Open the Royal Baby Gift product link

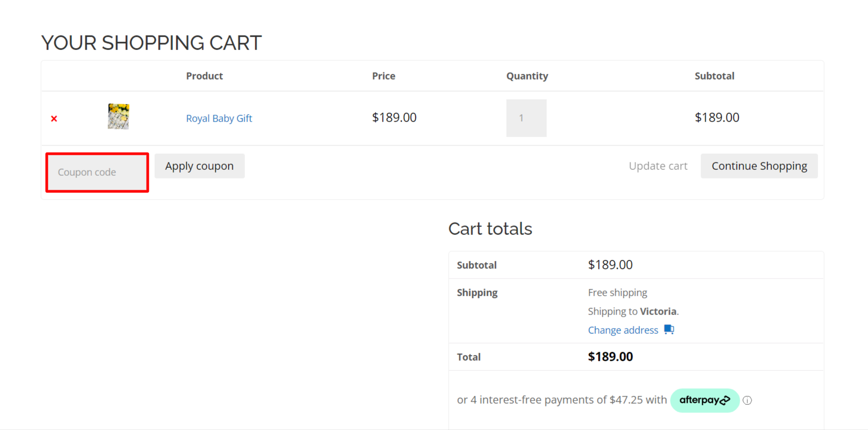coord(219,118)
